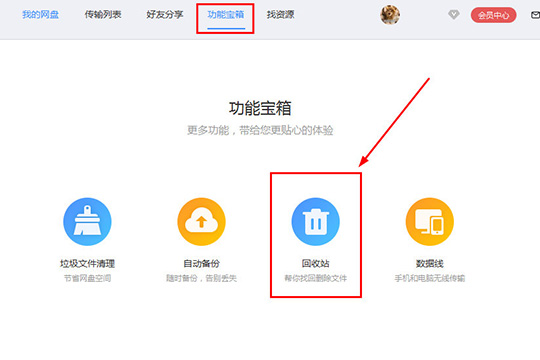Open the 垃圾文件清理 broom icon

pos(87,222)
